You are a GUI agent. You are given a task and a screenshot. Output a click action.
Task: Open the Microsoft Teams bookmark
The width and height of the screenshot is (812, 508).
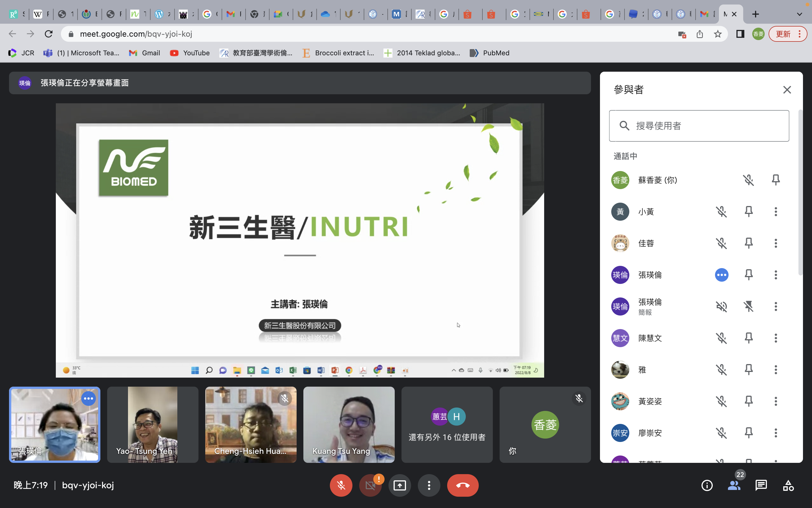click(81, 53)
